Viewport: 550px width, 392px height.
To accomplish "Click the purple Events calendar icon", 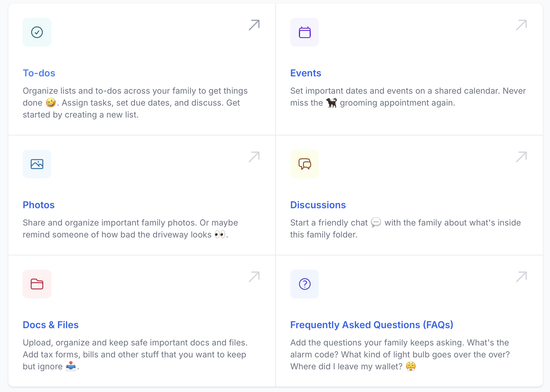I will pos(305,32).
